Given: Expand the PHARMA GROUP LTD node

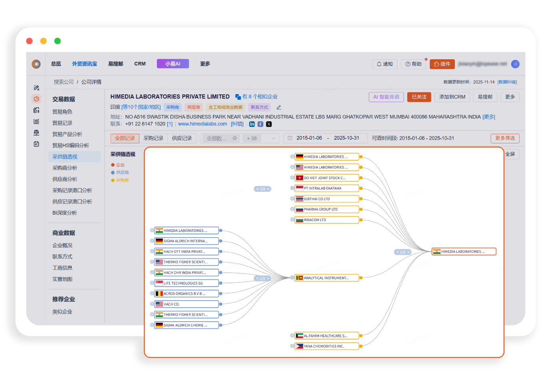Looking at the screenshot, I should (292, 209).
